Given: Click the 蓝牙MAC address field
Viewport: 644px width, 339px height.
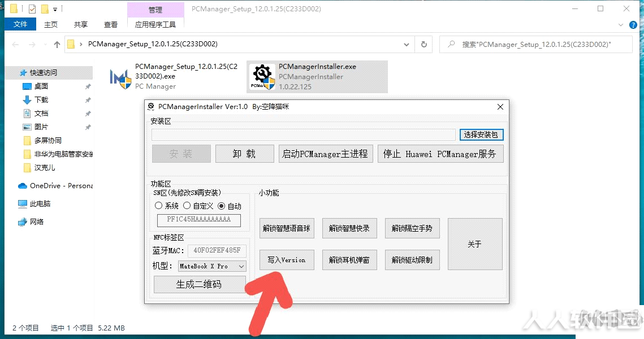Looking at the screenshot, I should (x=217, y=250).
